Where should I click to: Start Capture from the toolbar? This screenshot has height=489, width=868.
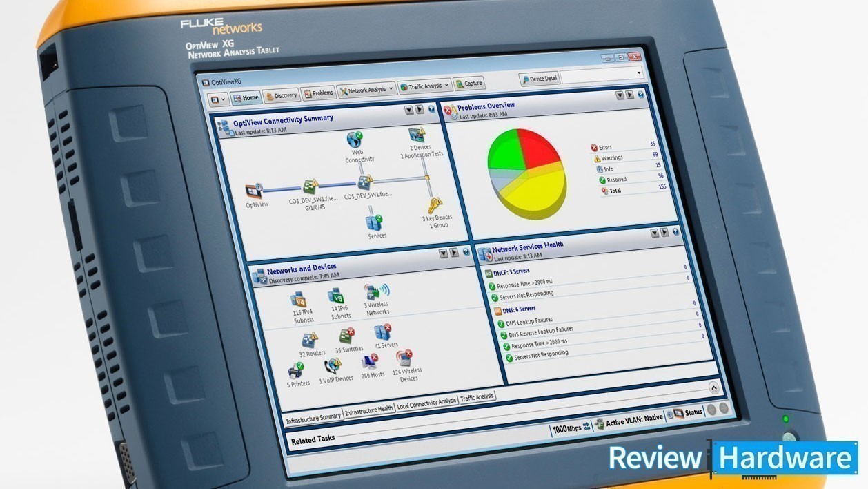coord(469,84)
